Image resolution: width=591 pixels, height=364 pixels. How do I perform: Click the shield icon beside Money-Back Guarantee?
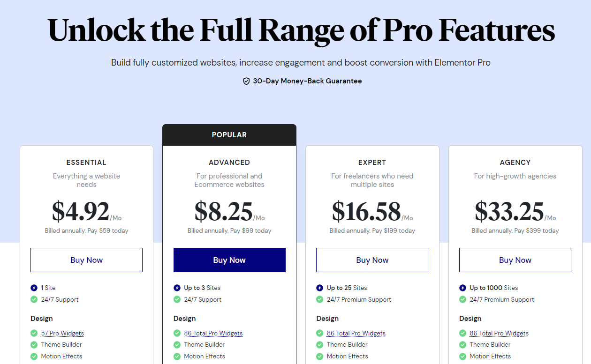tap(246, 81)
